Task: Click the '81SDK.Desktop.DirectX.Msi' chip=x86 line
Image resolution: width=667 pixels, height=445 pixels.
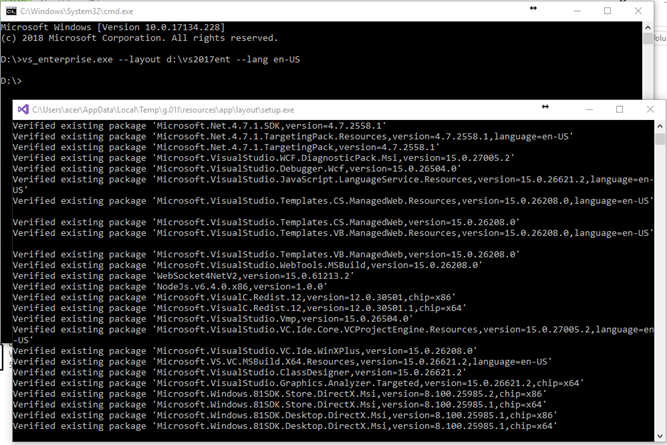Action: (285, 415)
